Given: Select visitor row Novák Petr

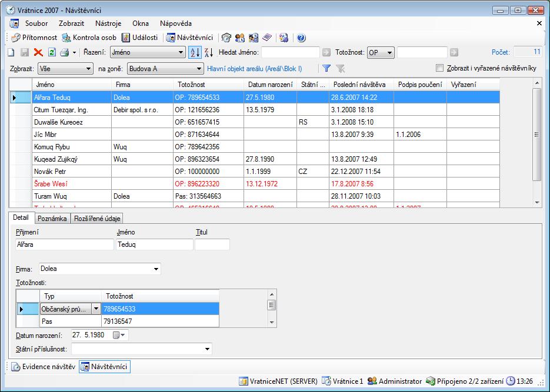Looking at the screenshot, I should 254,171.
